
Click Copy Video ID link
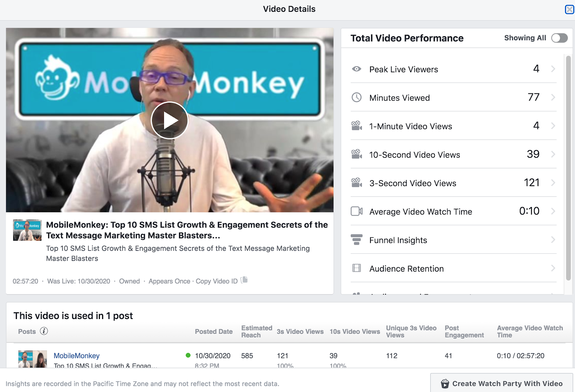click(x=217, y=281)
